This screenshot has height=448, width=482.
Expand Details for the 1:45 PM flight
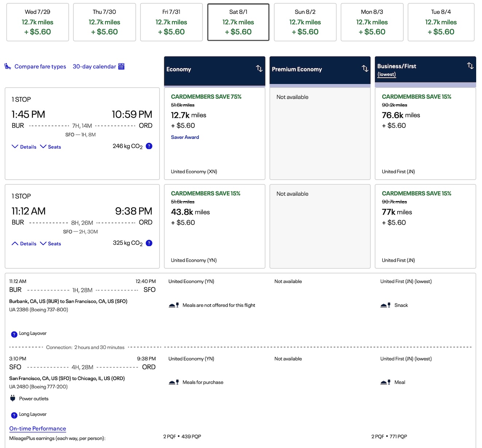[x=24, y=147]
